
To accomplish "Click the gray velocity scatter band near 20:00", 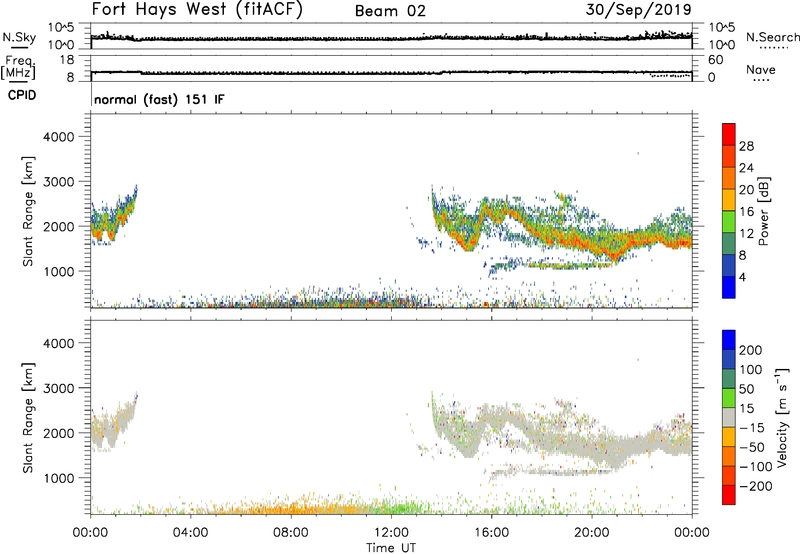I will 592,448.
